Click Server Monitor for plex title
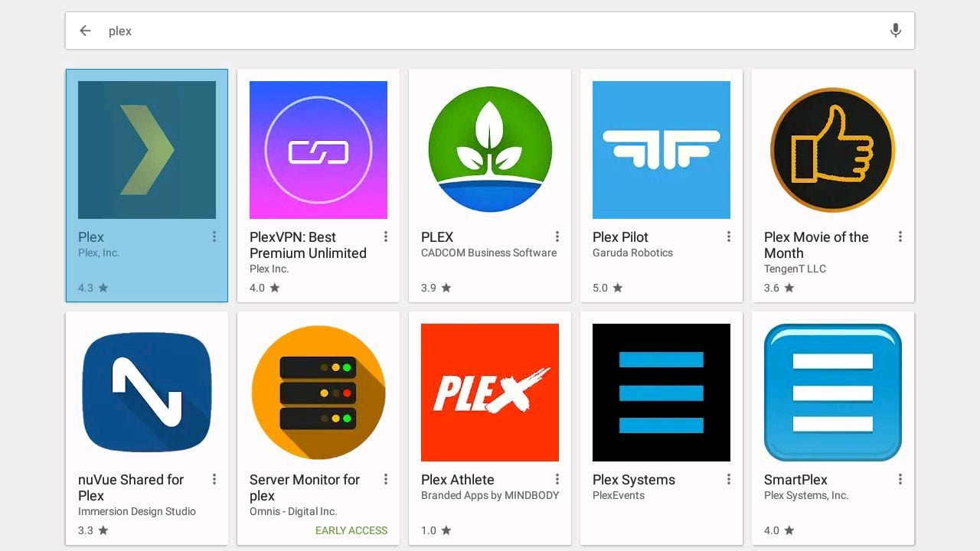 [x=305, y=487]
